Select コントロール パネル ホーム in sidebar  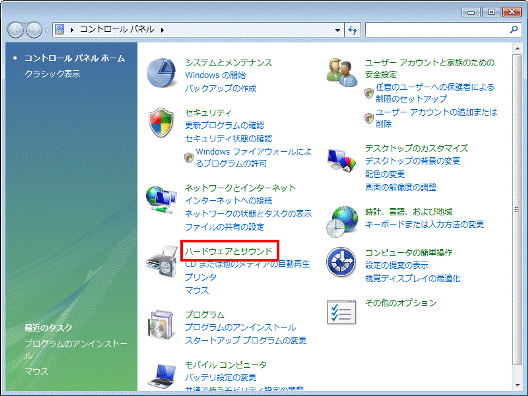click(75, 58)
